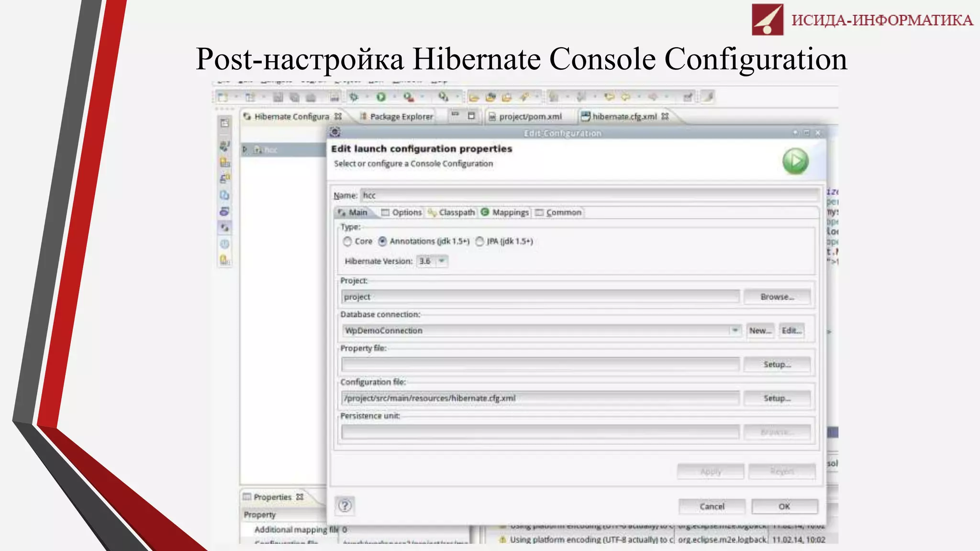Switch to the Classpath tab
The image size is (980, 551).
[451, 212]
